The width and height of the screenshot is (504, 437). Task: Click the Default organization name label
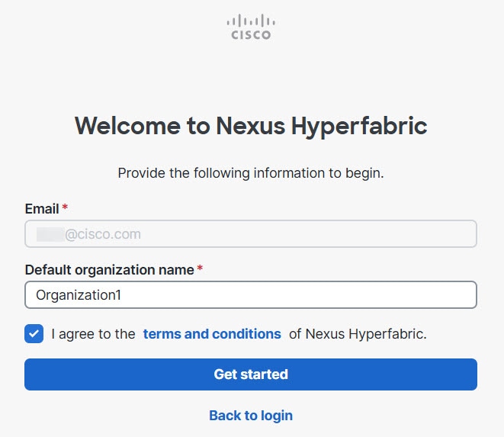110,270
